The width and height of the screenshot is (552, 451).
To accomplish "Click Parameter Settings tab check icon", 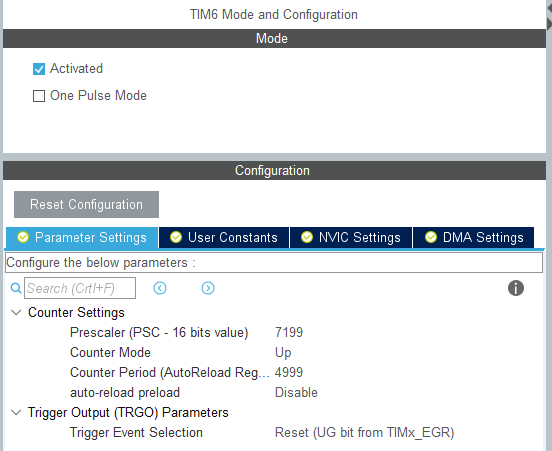I will [x=23, y=237].
